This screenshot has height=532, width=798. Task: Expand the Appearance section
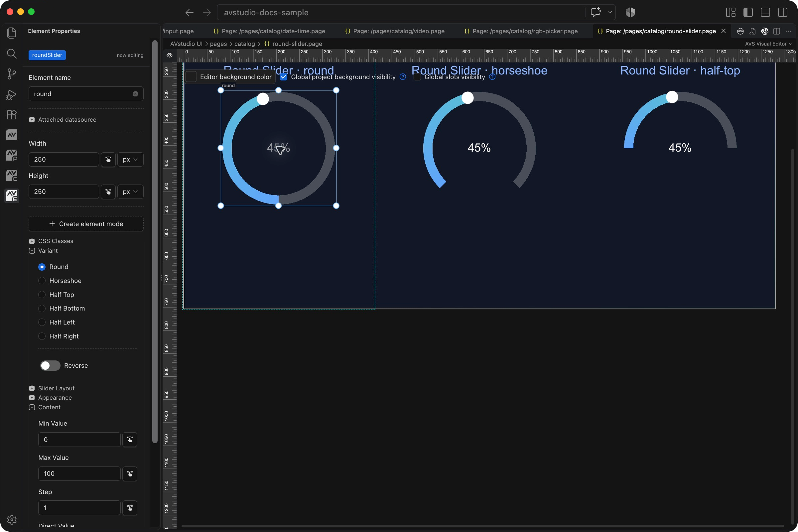(32, 398)
